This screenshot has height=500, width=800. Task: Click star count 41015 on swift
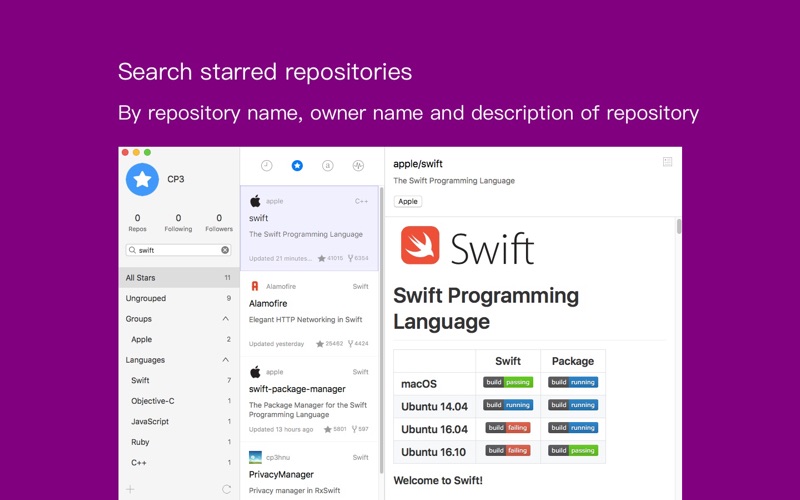pos(330,258)
